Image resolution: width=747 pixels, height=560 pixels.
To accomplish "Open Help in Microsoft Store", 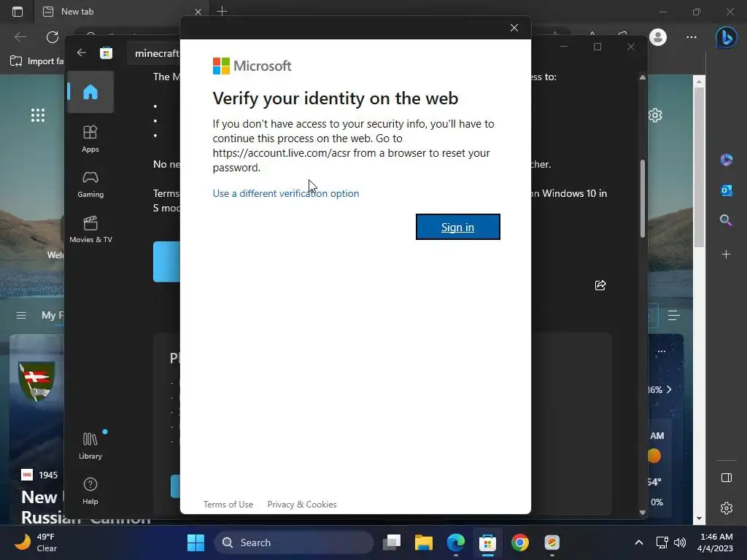I will [x=90, y=491].
